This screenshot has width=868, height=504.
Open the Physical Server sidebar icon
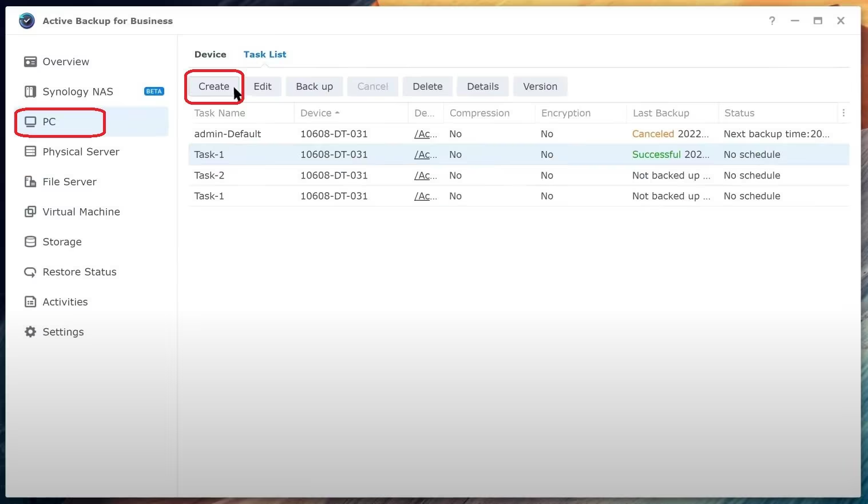coord(30,152)
